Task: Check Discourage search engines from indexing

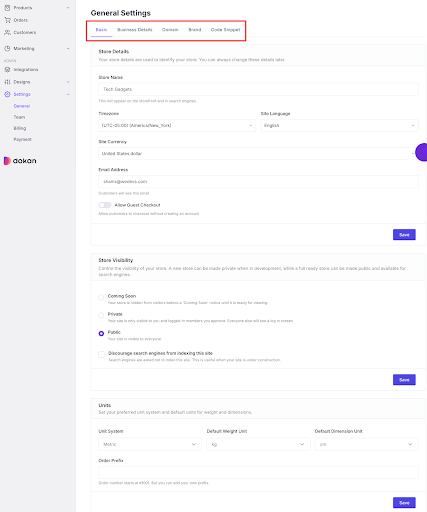Action: coord(101,354)
